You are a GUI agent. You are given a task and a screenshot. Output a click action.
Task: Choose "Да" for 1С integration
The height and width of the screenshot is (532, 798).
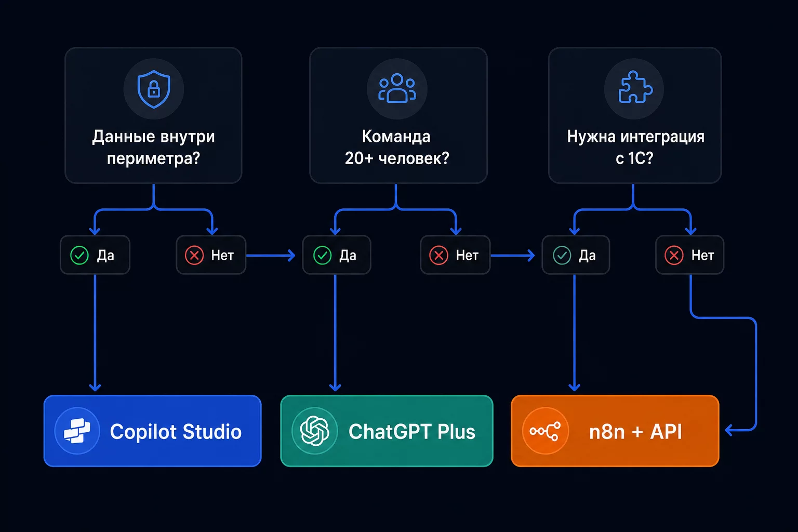(576, 255)
